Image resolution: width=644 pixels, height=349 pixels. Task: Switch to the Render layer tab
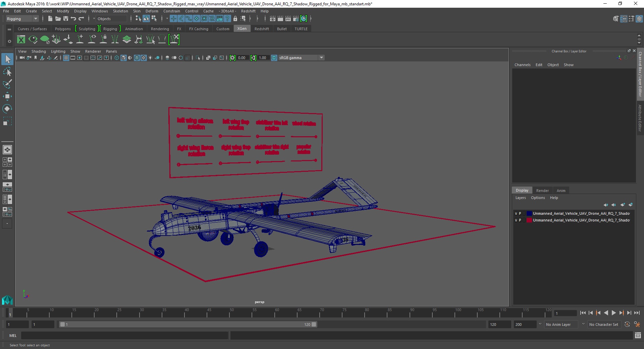(x=542, y=191)
